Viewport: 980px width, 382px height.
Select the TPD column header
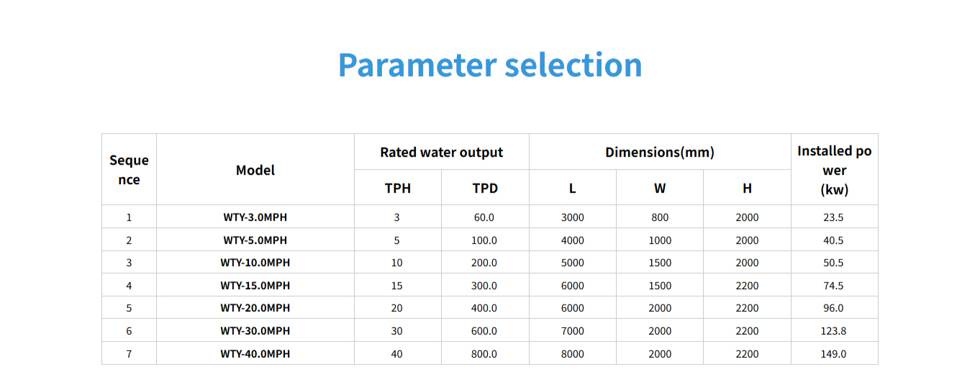tap(485, 188)
